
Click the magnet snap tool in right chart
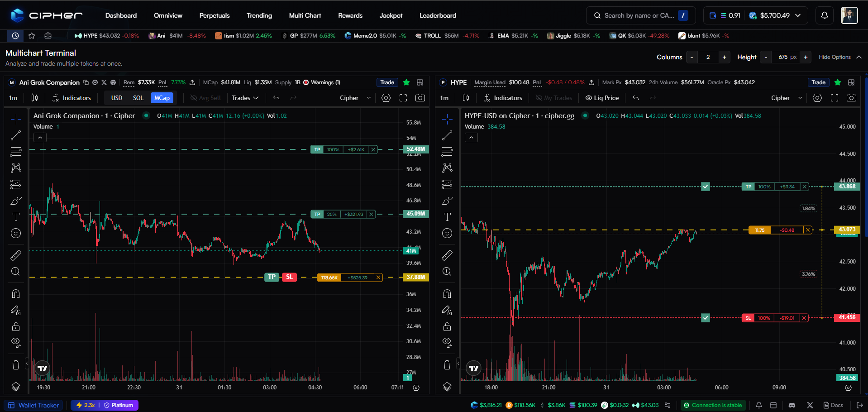click(x=447, y=294)
